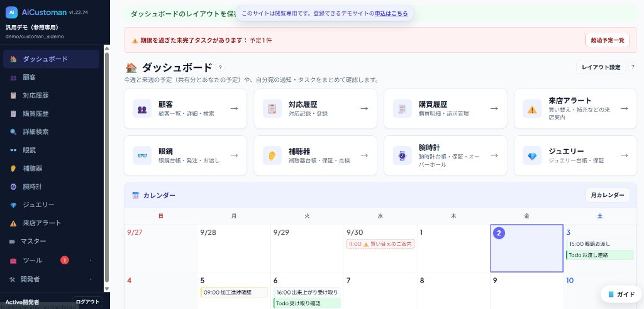
Task: Click the 顧客 card people icon
Action: 142,109
